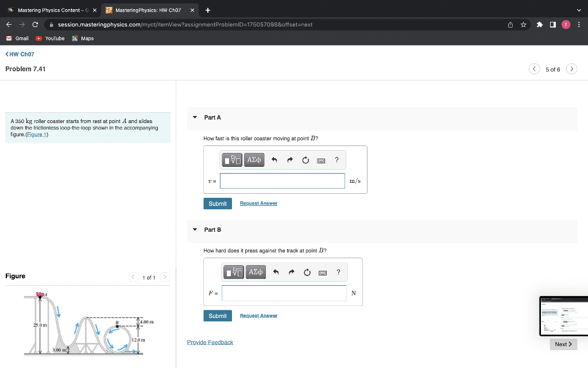Go to next problem arrow
588x368 pixels.
click(x=571, y=69)
